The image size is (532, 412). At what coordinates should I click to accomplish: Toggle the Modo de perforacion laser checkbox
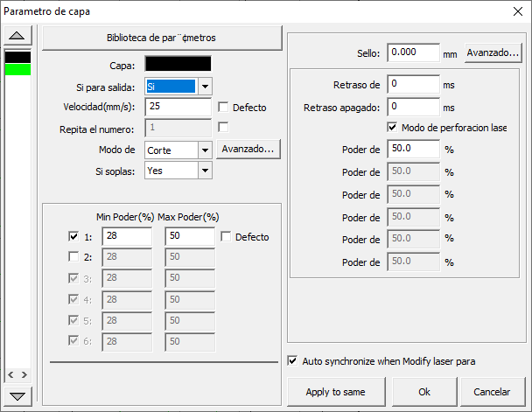392,128
